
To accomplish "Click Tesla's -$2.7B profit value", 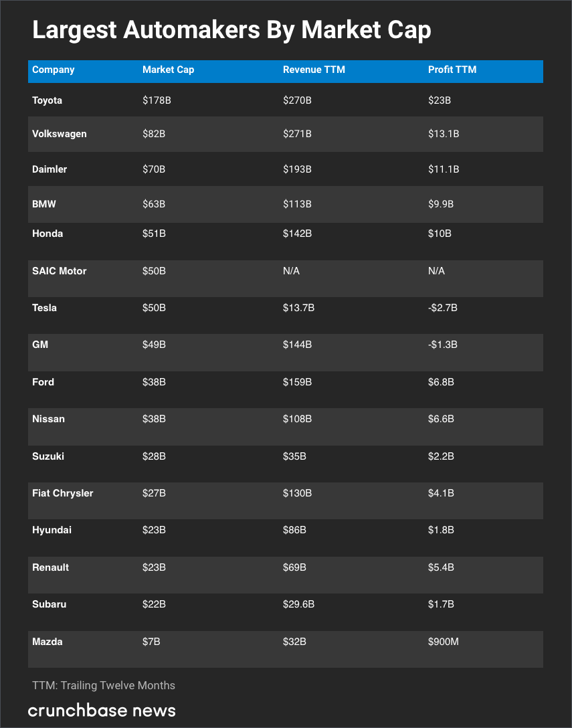I will coord(442,308).
